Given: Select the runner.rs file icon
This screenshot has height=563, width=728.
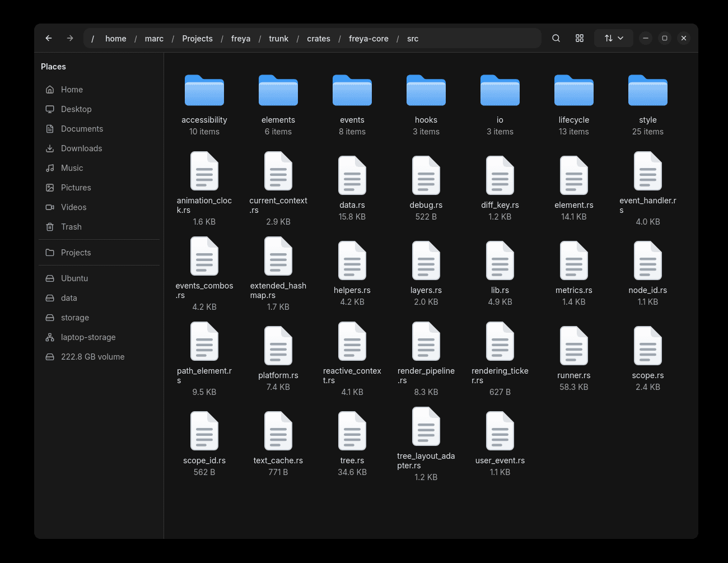Looking at the screenshot, I should [574, 346].
